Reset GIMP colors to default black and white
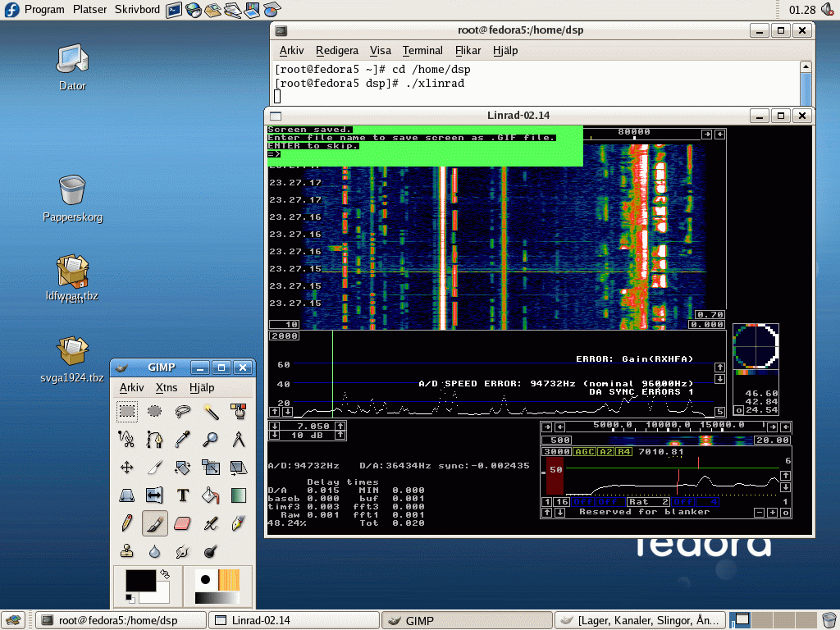 tap(129, 598)
